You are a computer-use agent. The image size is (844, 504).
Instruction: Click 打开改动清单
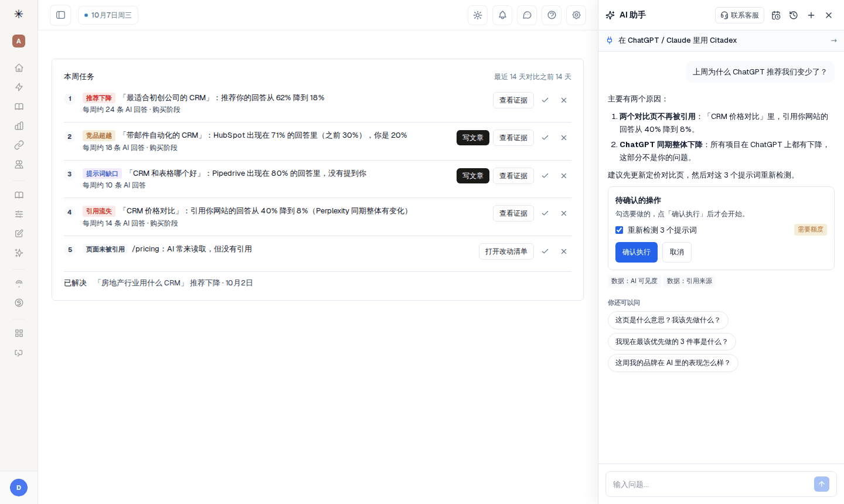click(506, 251)
